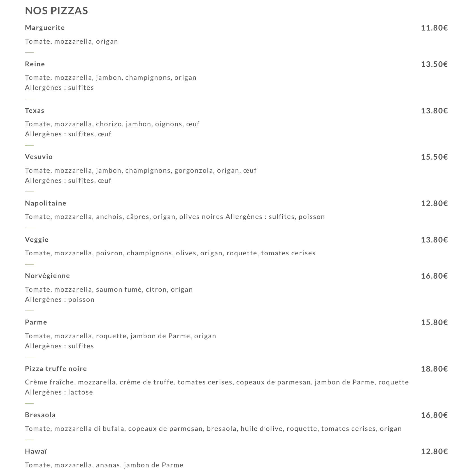465x476 pixels.
Task: Click the NOS PIZZAS heading
Action: coord(56,11)
